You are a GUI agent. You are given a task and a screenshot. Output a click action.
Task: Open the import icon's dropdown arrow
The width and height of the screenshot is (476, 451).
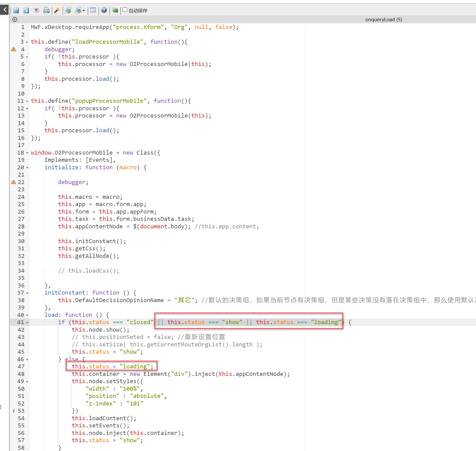[x=84, y=11]
